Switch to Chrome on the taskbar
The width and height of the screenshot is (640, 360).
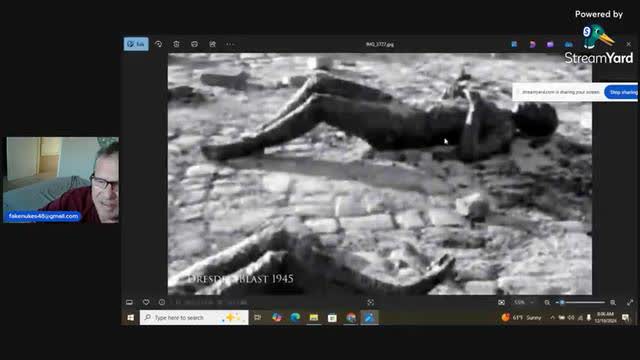click(351, 318)
